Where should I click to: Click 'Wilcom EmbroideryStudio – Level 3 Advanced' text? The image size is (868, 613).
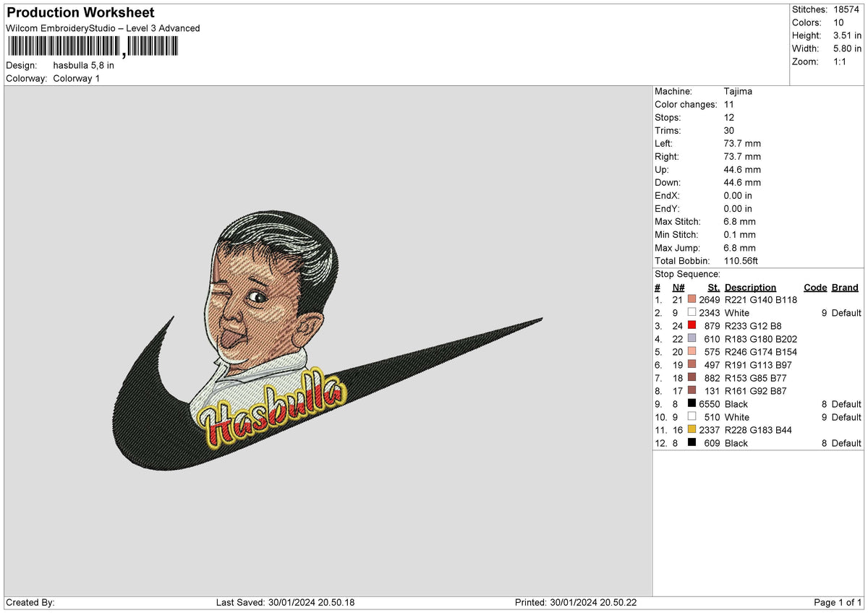pyautogui.click(x=103, y=28)
